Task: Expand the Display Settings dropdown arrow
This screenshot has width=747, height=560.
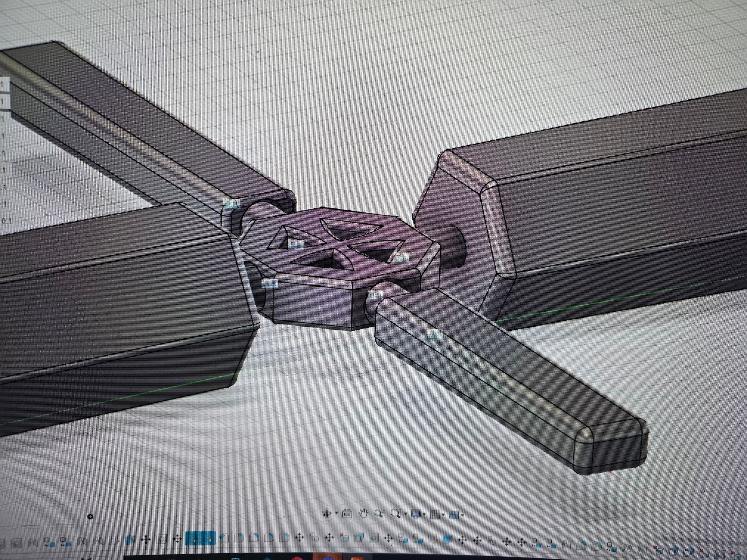Action: tap(424, 514)
